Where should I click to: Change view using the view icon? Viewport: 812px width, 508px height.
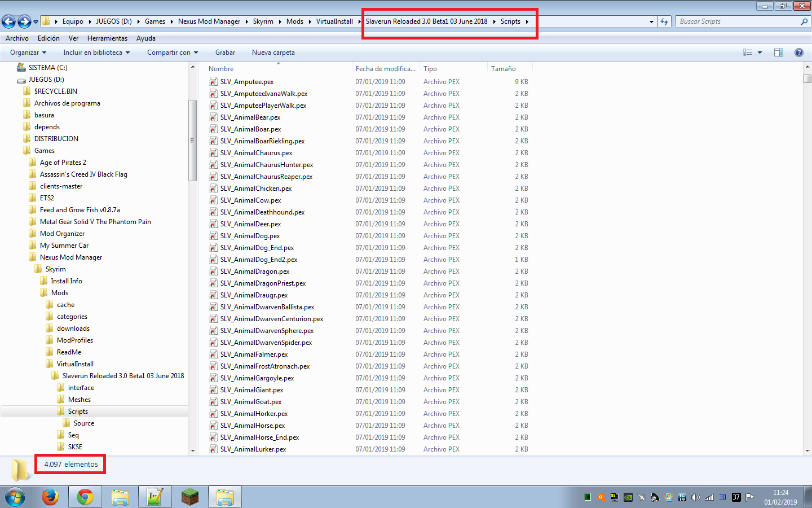click(x=748, y=52)
